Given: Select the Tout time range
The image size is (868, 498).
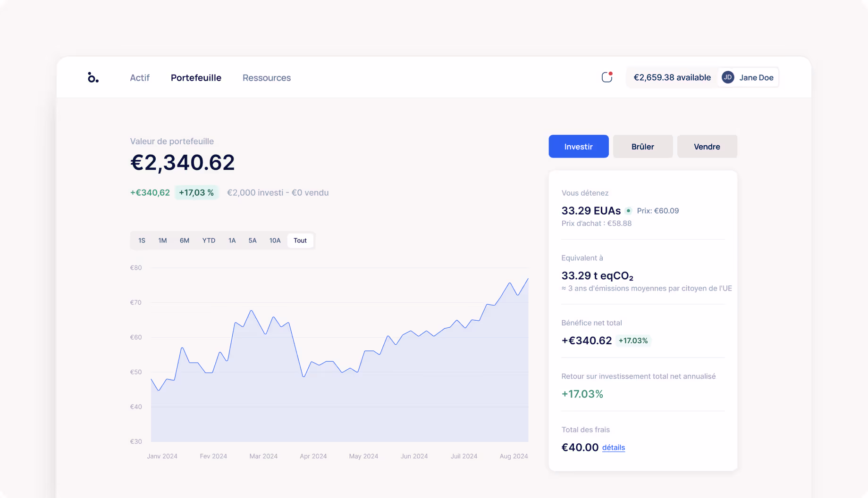Looking at the screenshot, I should click(x=300, y=241).
